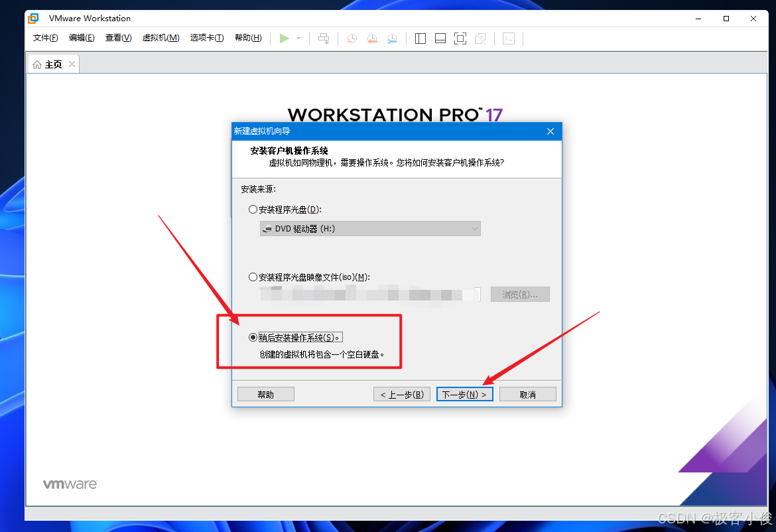The image size is (776, 532).
Task: Click the 取消 cancel button
Action: point(527,395)
